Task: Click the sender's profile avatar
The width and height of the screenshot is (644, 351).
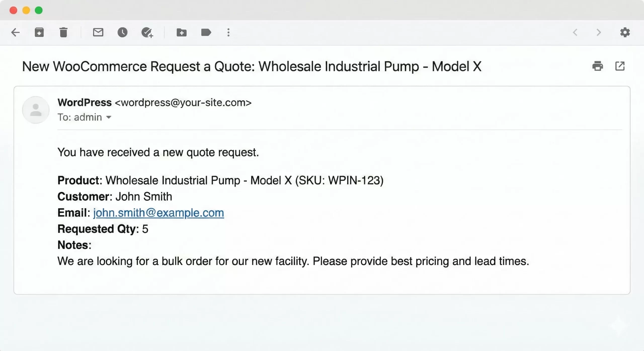Action: [x=36, y=110]
